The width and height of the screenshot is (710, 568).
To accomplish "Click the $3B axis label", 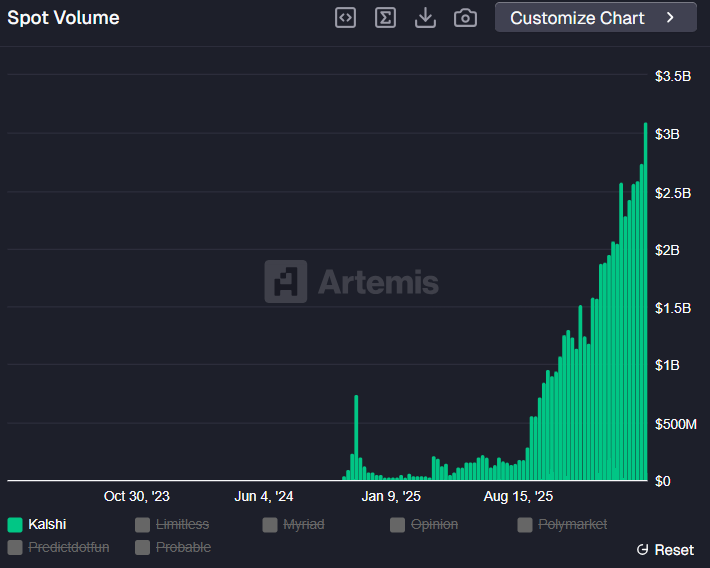I will pos(667,134).
